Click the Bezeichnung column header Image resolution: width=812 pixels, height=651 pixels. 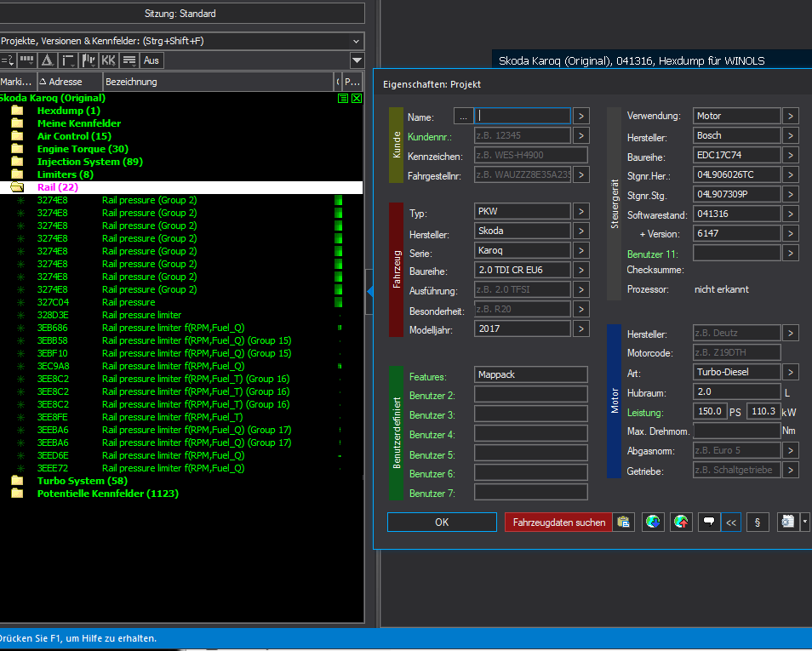(131, 82)
